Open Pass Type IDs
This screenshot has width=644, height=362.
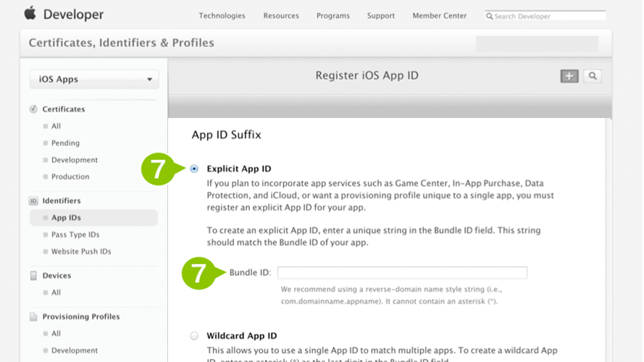(75, 235)
